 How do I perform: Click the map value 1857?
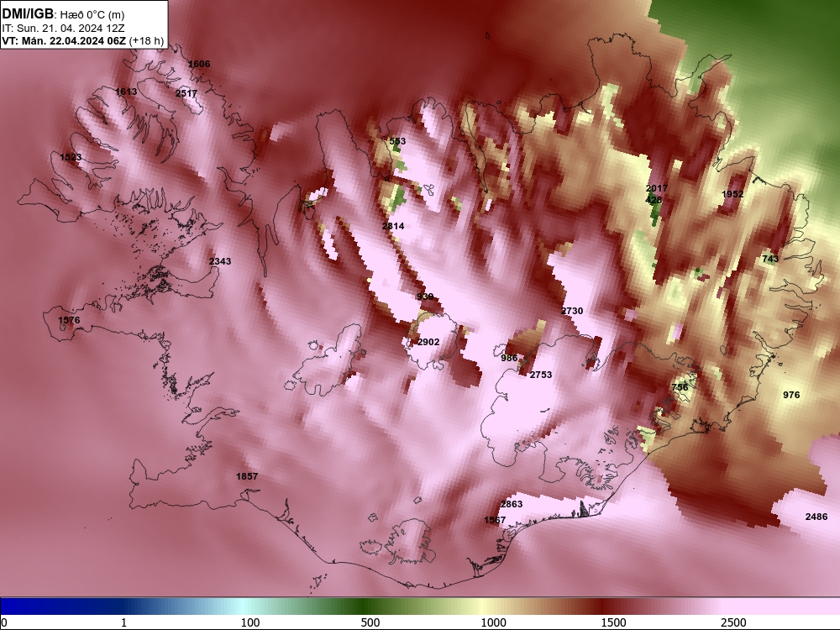pyautogui.click(x=247, y=476)
